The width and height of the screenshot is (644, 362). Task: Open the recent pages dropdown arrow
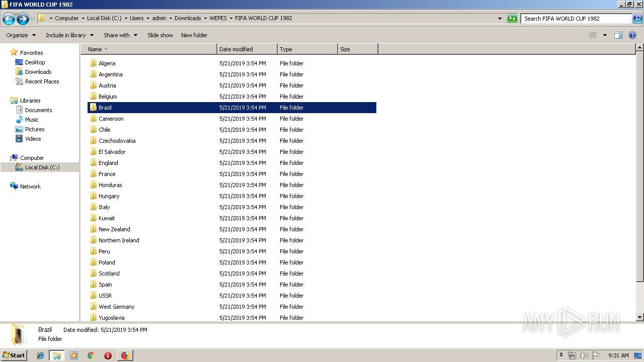[x=33, y=19]
